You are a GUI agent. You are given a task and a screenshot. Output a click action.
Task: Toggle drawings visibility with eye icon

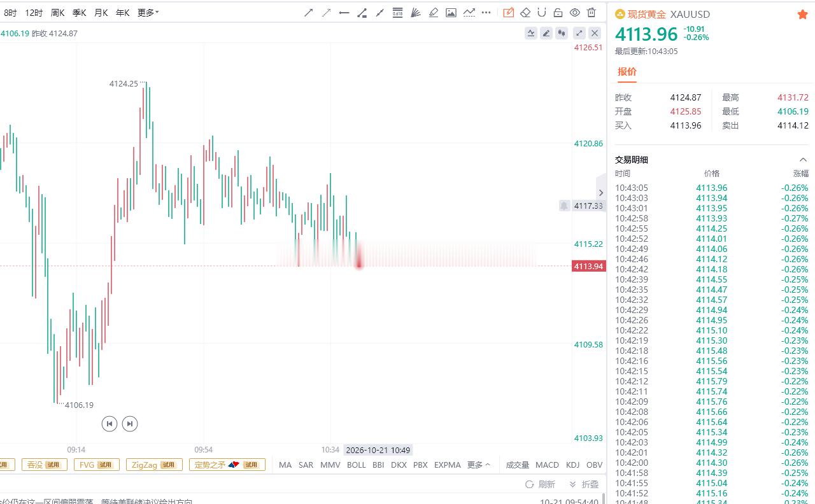[575, 13]
